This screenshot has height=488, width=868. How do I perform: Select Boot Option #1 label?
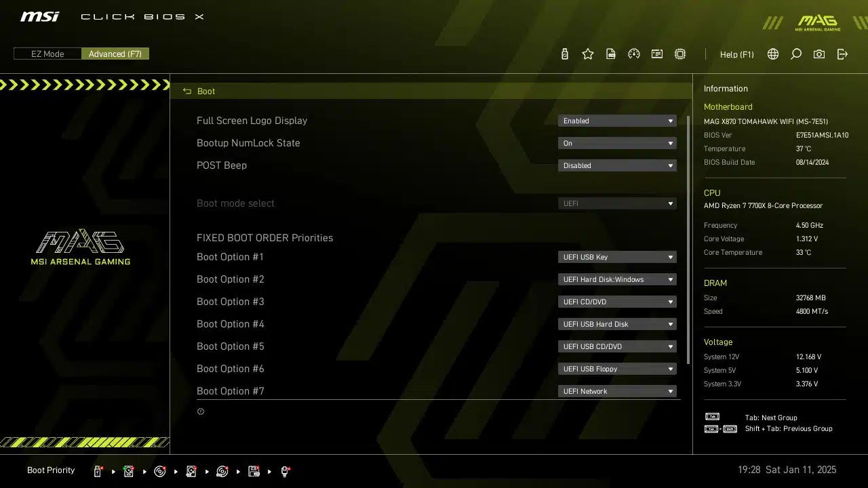(x=230, y=257)
